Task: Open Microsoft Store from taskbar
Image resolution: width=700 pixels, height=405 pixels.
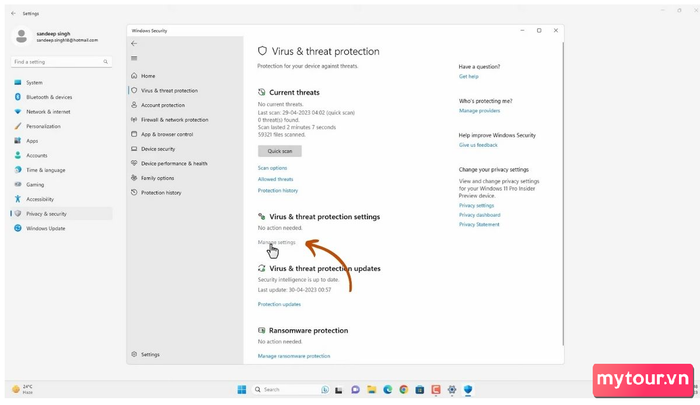Action: click(420, 390)
